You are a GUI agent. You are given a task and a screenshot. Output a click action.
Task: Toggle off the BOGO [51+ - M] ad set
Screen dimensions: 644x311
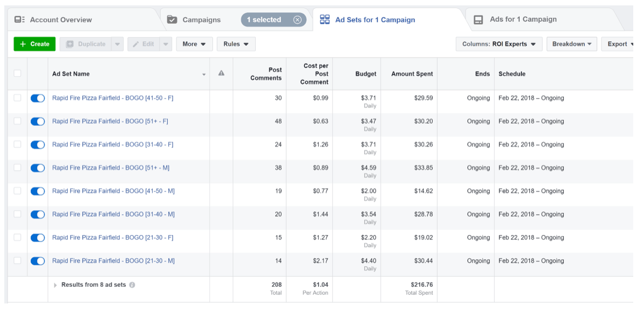coord(38,168)
